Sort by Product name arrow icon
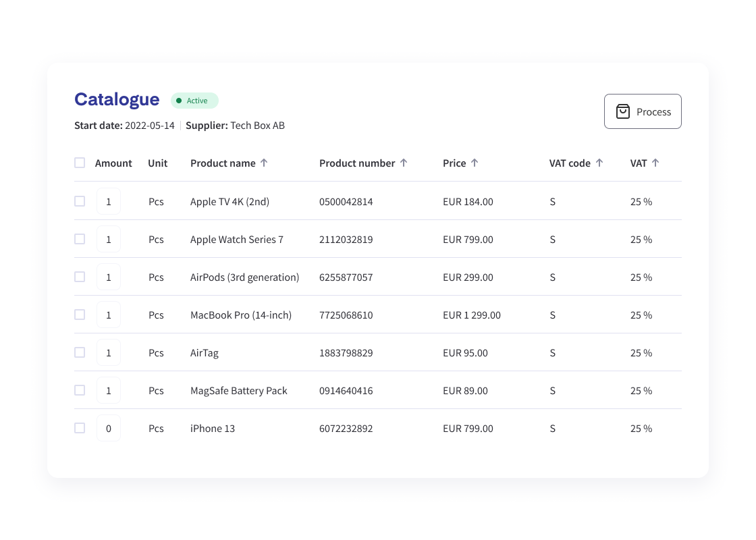 click(264, 163)
